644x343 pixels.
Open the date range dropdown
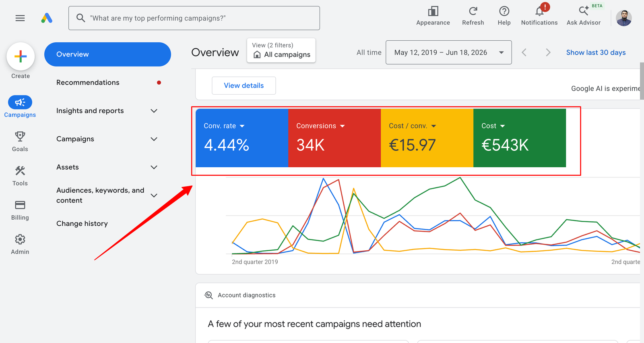pyautogui.click(x=449, y=52)
